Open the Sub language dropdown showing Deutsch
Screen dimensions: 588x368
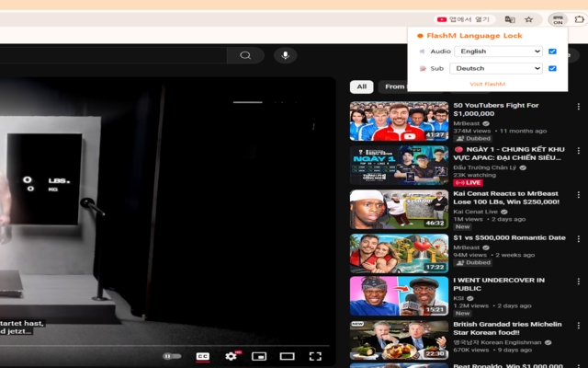496,68
